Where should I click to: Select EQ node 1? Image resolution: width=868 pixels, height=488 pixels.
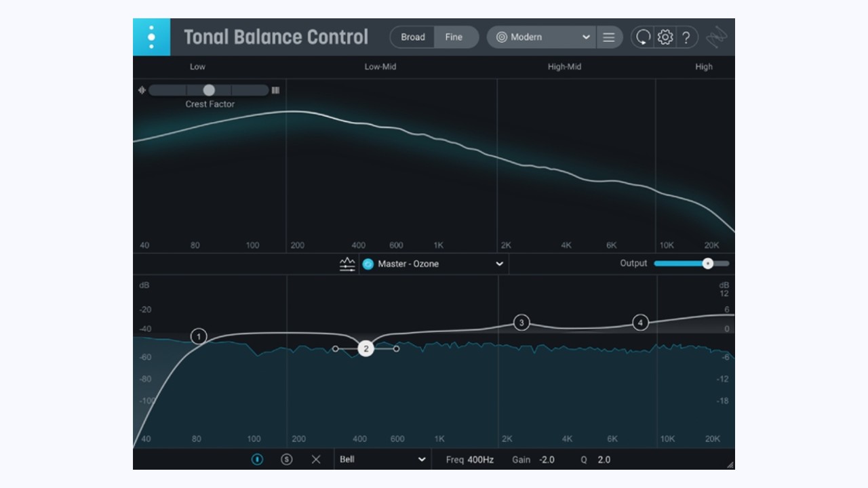199,336
